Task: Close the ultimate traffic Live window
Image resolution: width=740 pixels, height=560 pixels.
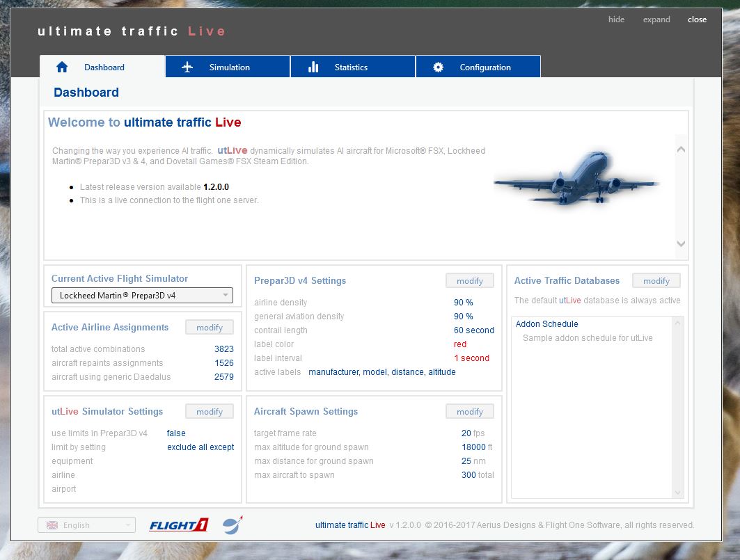Action: click(x=697, y=19)
